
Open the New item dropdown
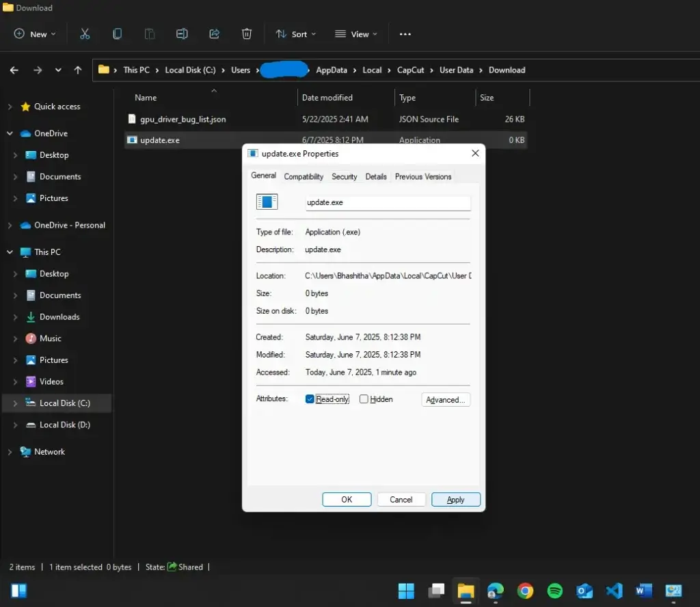35,34
